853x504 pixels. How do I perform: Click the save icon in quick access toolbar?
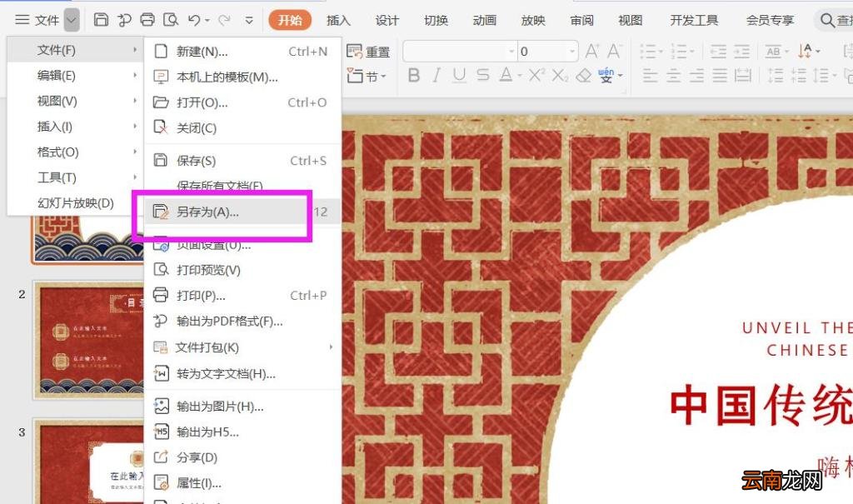point(101,20)
